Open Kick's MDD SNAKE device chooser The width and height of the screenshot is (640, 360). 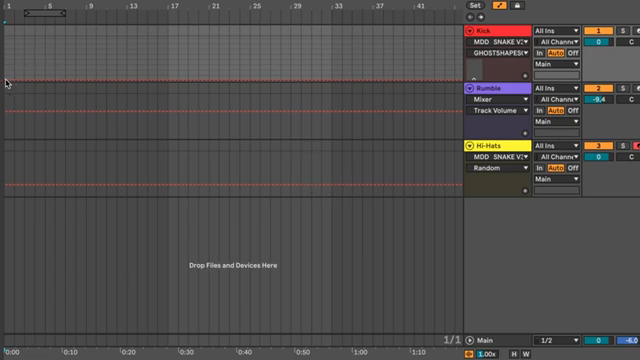tap(498, 42)
